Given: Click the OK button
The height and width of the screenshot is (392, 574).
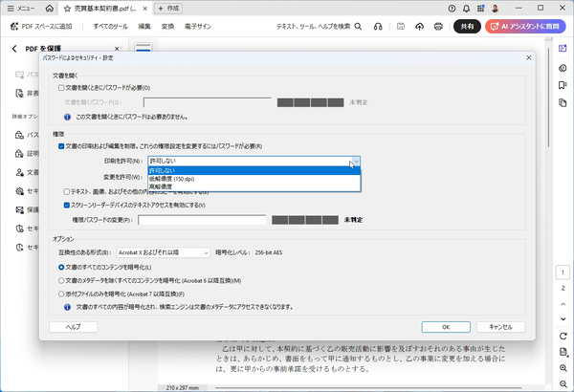Looking at the screenshot, I should coord(446,327).
